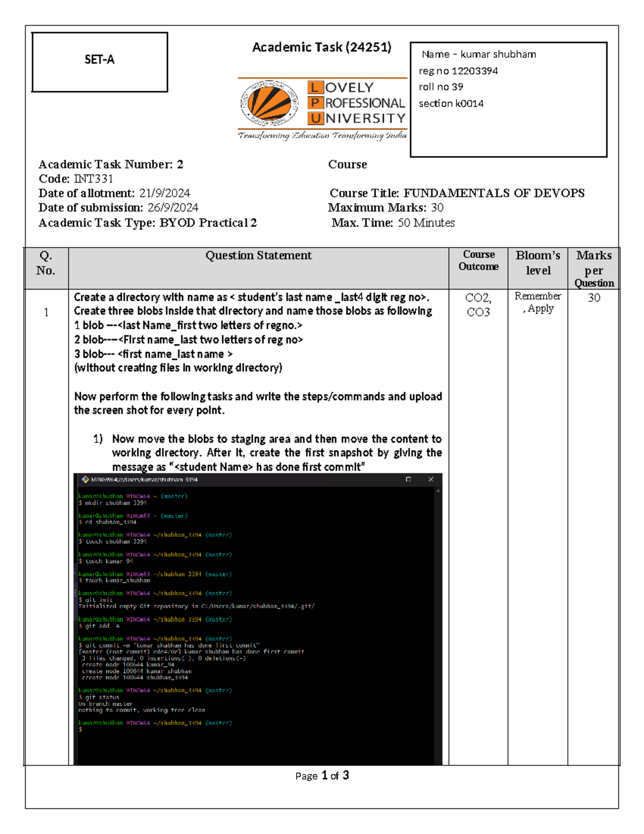The image size is (644, 834).
Task: Click the 'Page 1 of 3' footer
Action: pyautogui.click(x=322, y=775)
